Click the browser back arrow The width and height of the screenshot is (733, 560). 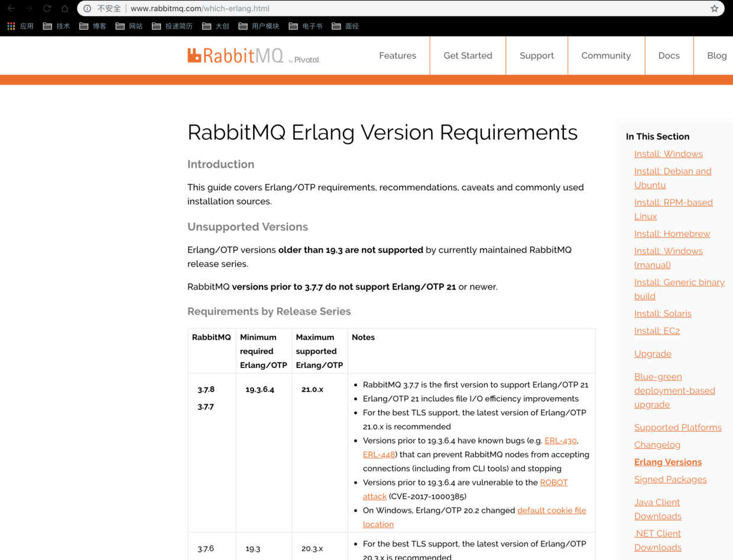[x=11, y=8]
